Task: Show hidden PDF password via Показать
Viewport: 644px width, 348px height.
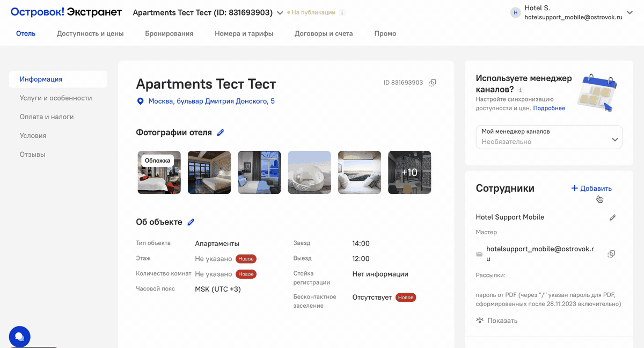Action: (x=496, y=321)
